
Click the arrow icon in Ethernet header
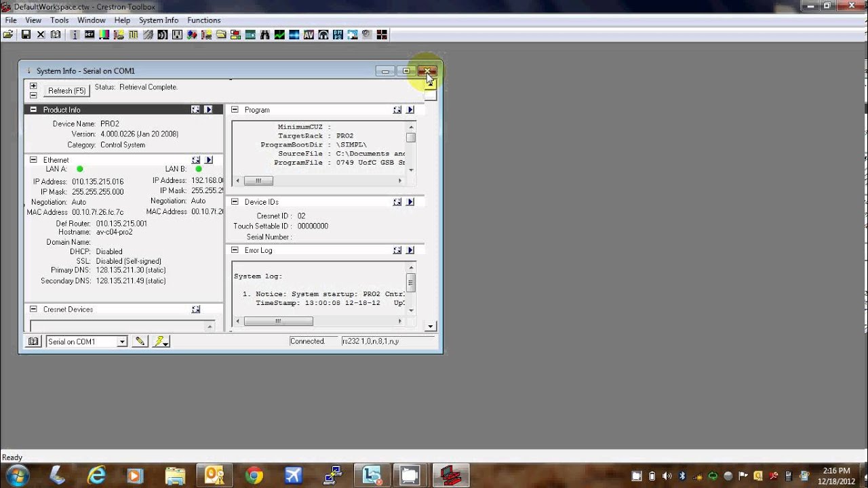pyautogui.click(x=209, y=160)
